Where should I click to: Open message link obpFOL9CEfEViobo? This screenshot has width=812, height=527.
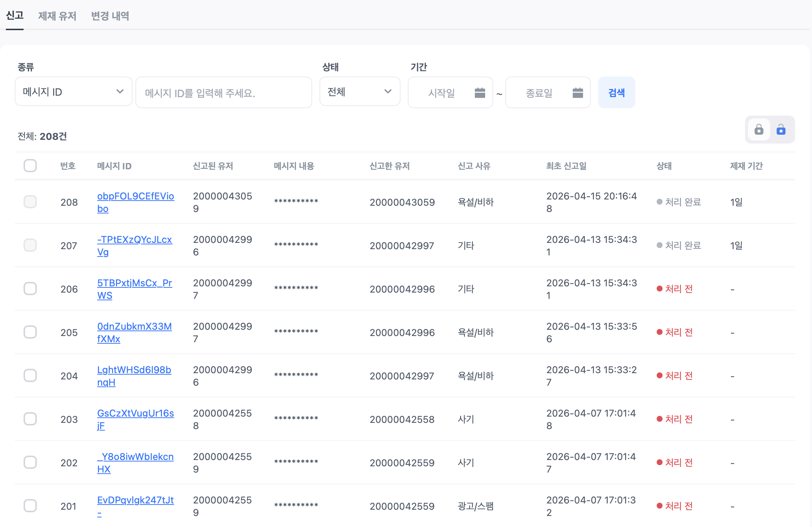[x=135, y=196]
